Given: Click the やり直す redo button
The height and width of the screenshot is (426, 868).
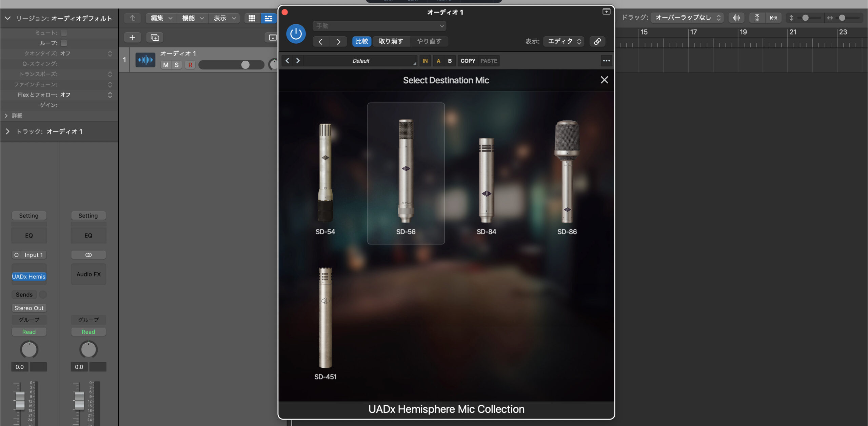Looking at the screenshot, I should (x=429, y=41).
